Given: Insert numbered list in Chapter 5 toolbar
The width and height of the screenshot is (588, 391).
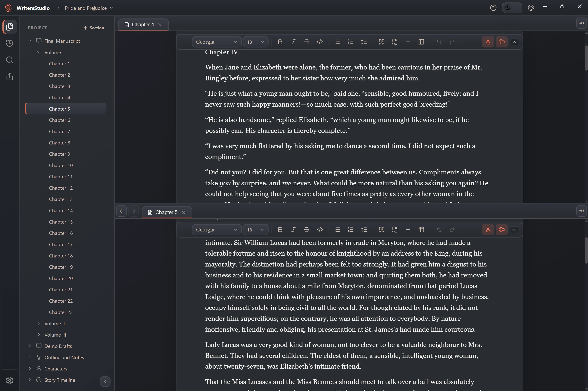Looking at the screenshot, I should pyautogui.click(x=351, y=230).
